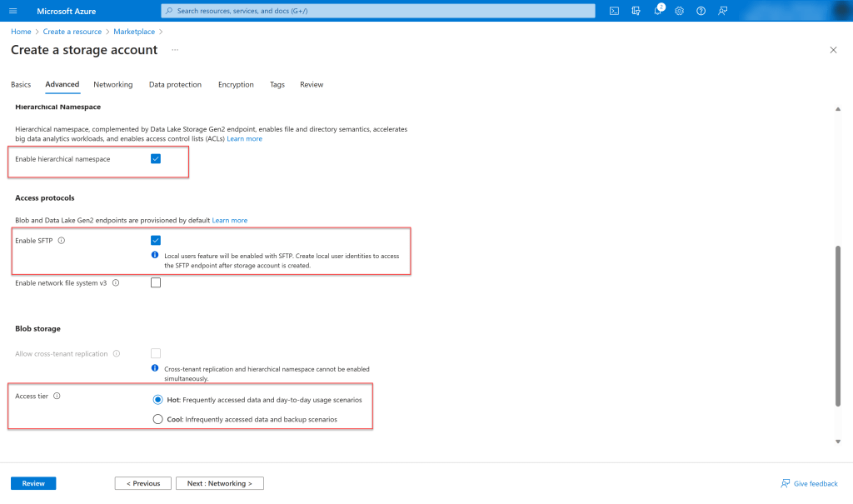853x504 pixels.
Task: Switch to the Networking tab
Action: pos(112,85)
